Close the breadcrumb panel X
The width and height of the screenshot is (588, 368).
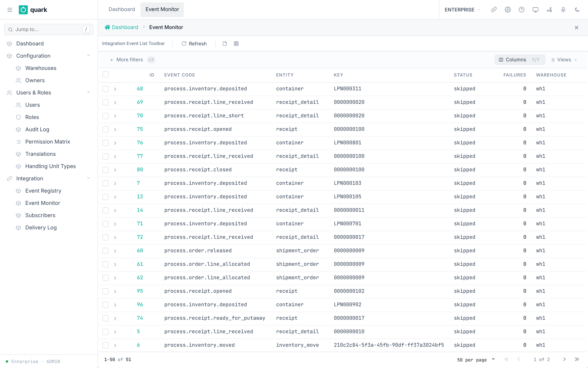tap(576, 28)
